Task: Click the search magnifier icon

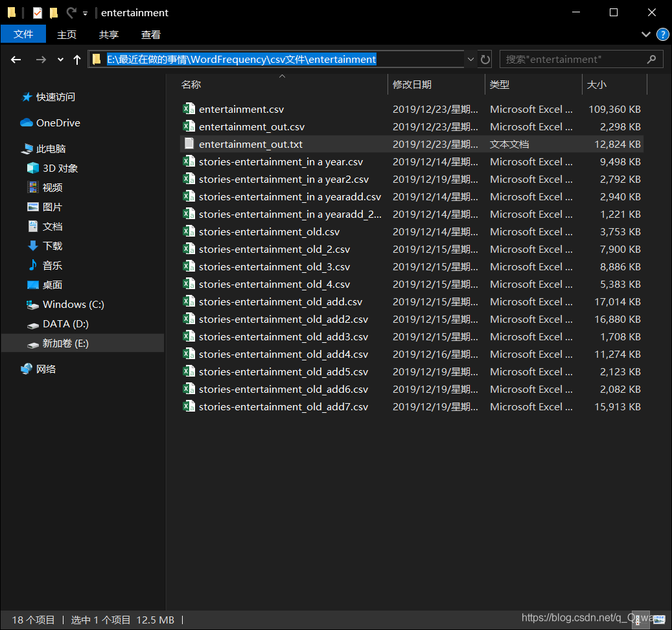Action: (x=651, y=59)
